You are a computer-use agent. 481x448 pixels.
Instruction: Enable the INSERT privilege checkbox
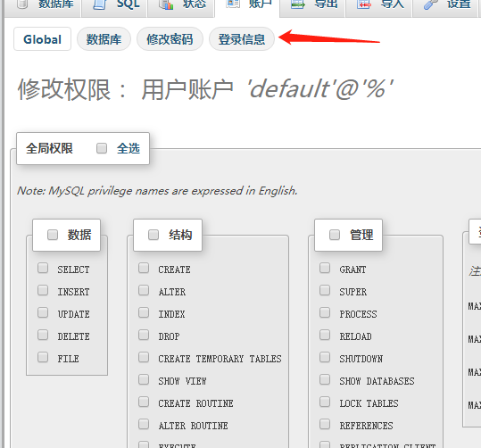click(x=43, y=290)
